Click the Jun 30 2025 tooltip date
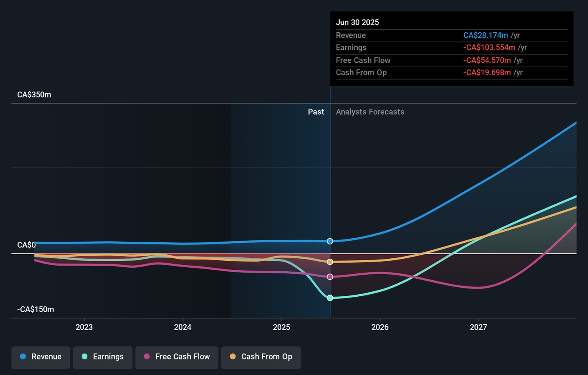This screenshot has width=588, height=375. coord(357,22)
